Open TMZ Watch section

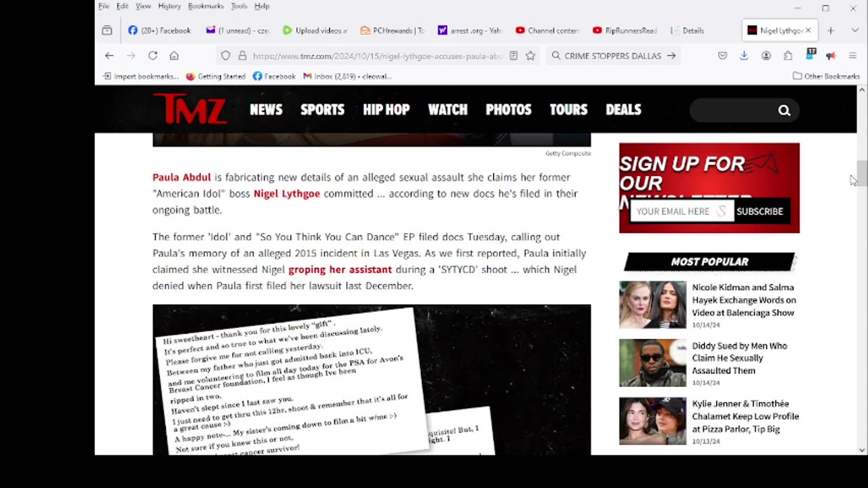[x=448, y=110]
